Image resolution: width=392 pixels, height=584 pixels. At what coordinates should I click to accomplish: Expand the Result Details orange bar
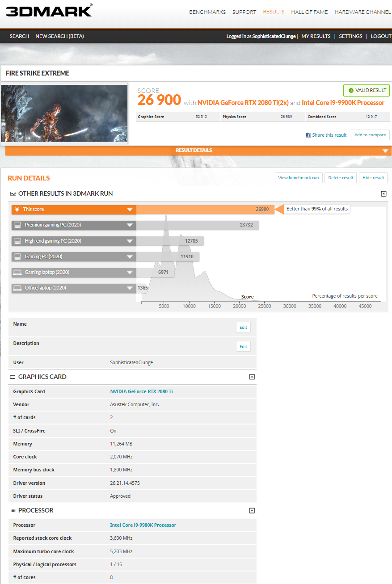385,151
